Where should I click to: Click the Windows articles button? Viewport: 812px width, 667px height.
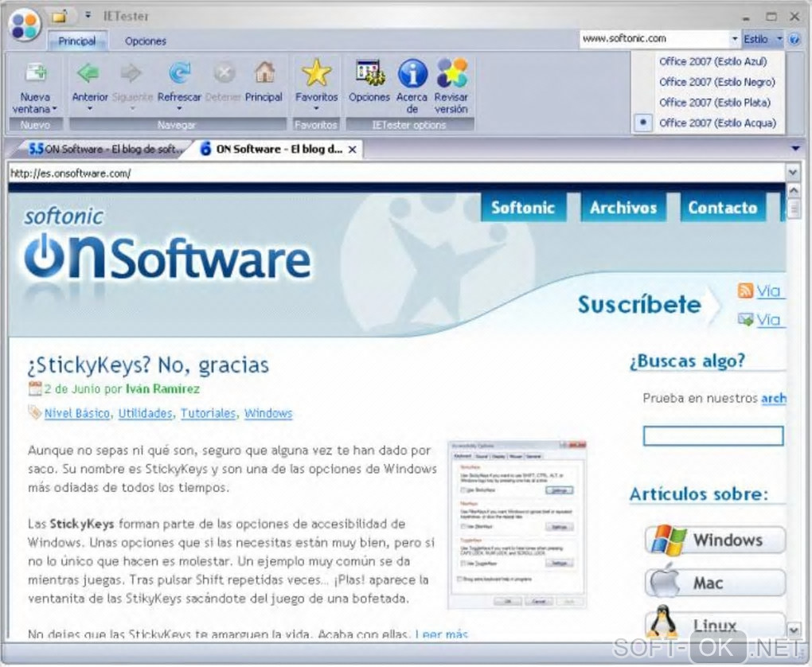(715, 540)
